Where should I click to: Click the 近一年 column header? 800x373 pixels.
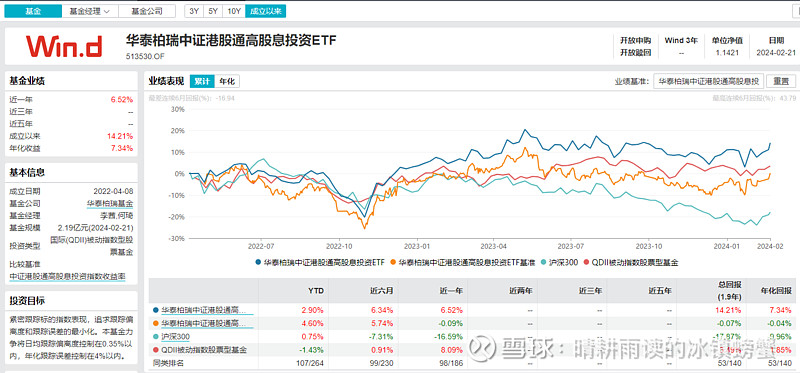click(x=451, y=291)
